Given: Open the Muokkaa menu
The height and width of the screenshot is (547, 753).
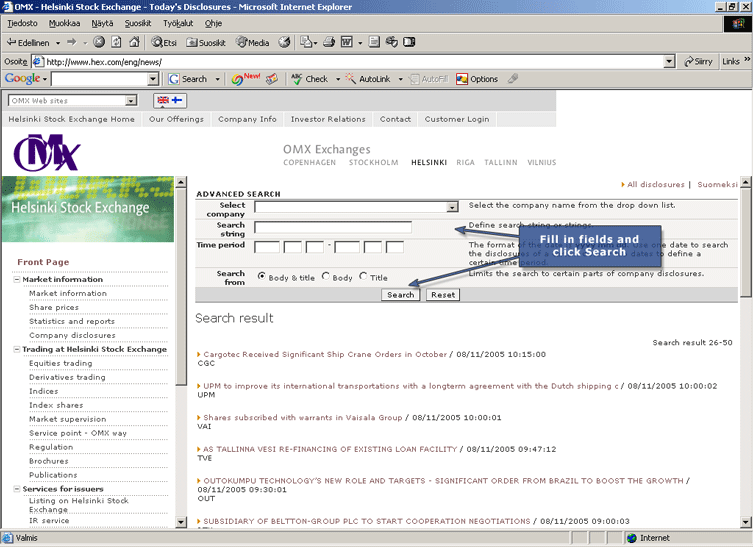Looking at the screenshot, I should (x=64, y=23).
